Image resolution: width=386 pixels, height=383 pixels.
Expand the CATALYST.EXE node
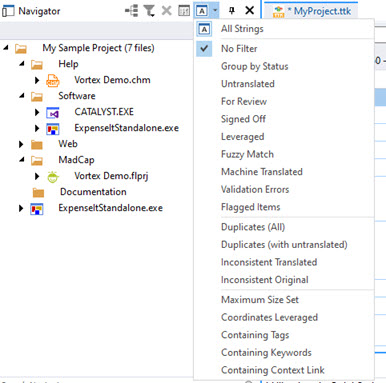(37, 112)
